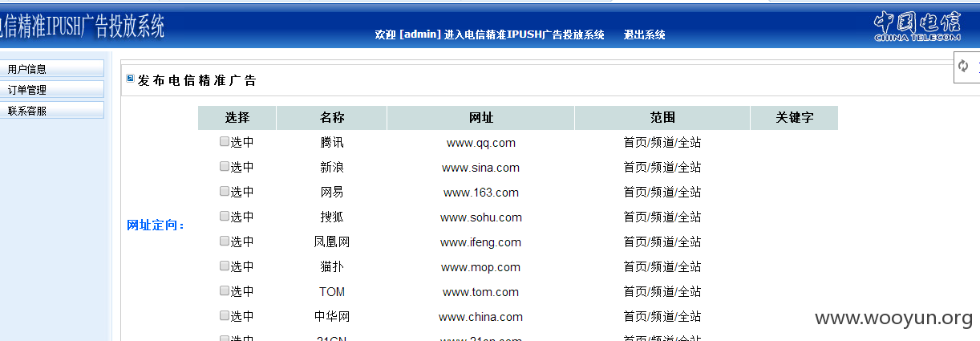The width and height of the screenshot is (980, 341).
Task: Click the www.china.com URL cell
Action: point(481,317)
